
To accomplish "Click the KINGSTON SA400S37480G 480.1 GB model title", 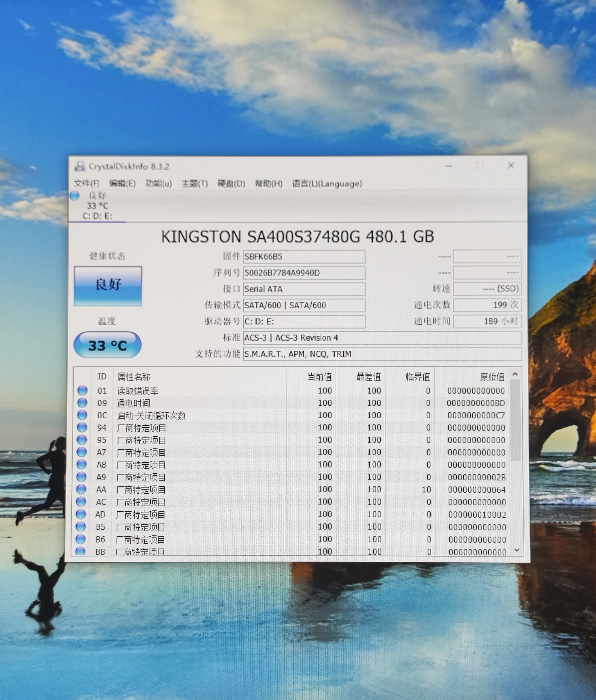I will pos(298,236).
